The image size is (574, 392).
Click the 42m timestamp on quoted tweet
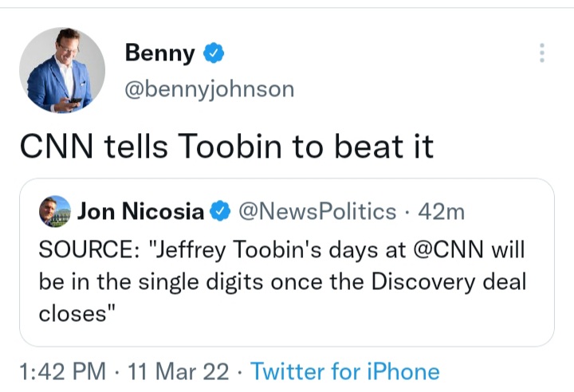pyautogui.click(x=438, y=211)
